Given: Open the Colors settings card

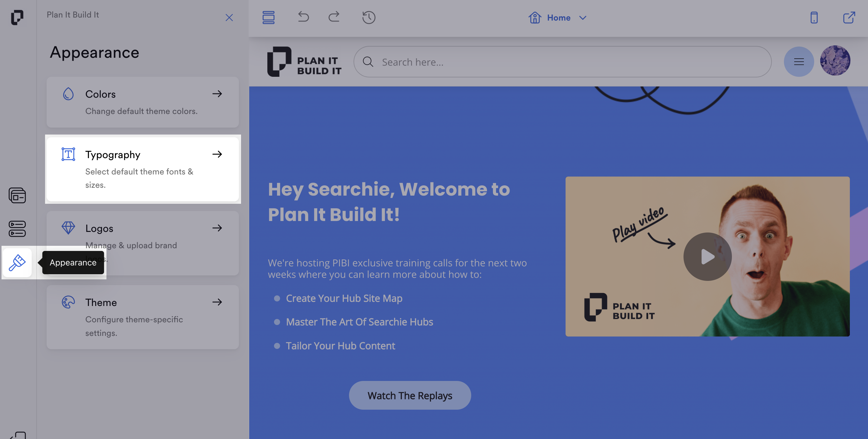Looking at the screenshot, I should [x=142, y=102].
